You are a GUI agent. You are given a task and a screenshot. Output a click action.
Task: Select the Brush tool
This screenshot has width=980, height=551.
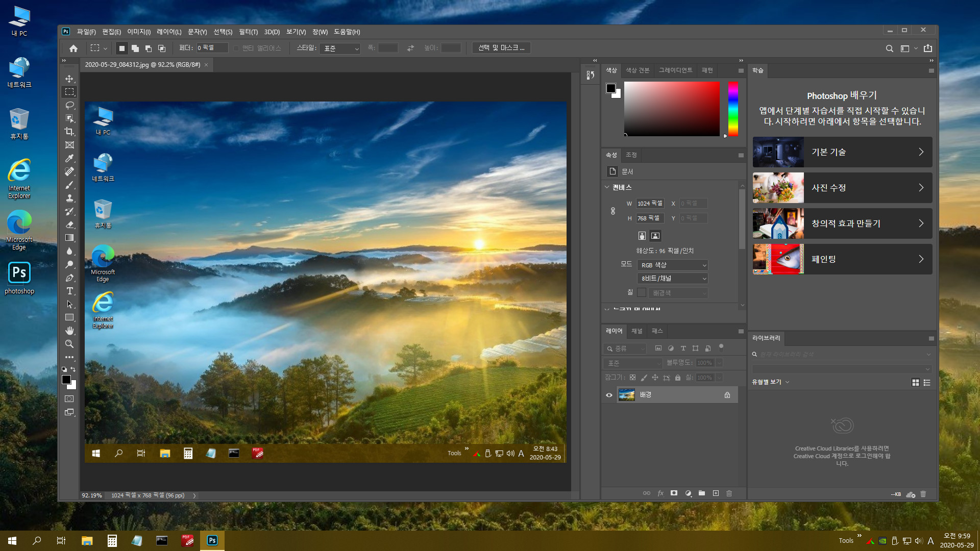pos(69,185)
